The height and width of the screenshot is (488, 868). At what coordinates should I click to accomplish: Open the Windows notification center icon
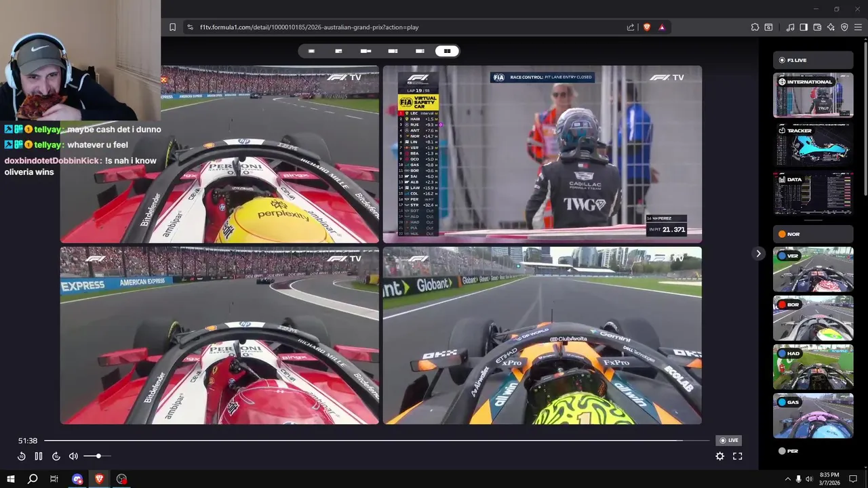[x=854, y=479]
